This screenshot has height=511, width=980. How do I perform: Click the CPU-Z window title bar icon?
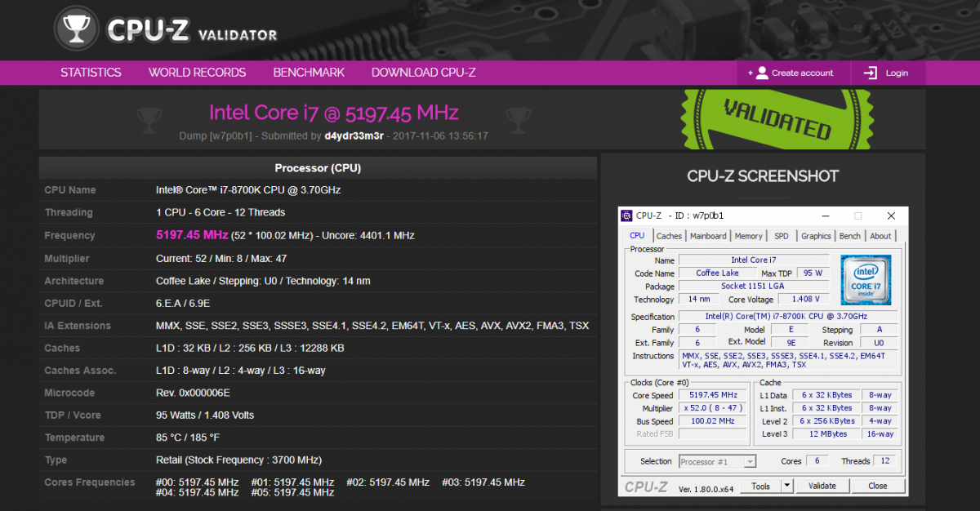point(627,216)
